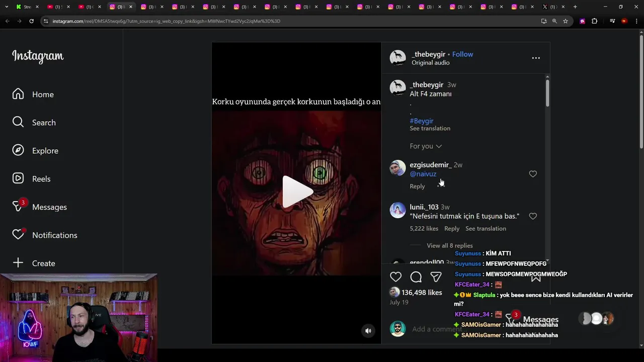Click the zoom magnifier in address bar

(554, 21)
